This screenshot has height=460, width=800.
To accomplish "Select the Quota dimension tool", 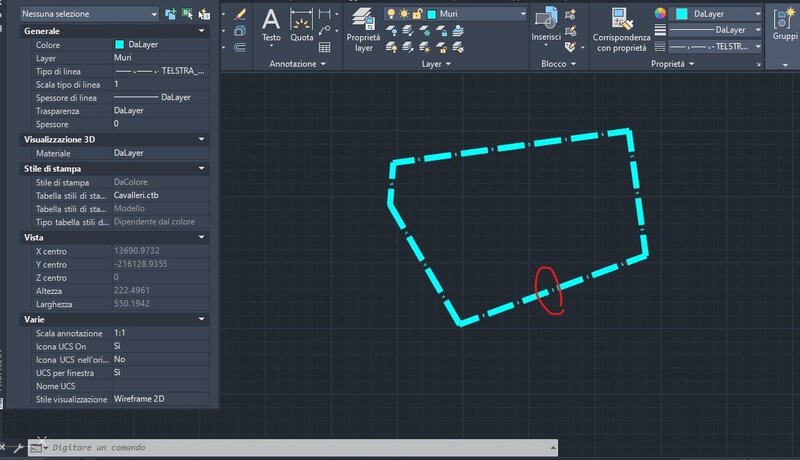I will [x=301, y=20].
